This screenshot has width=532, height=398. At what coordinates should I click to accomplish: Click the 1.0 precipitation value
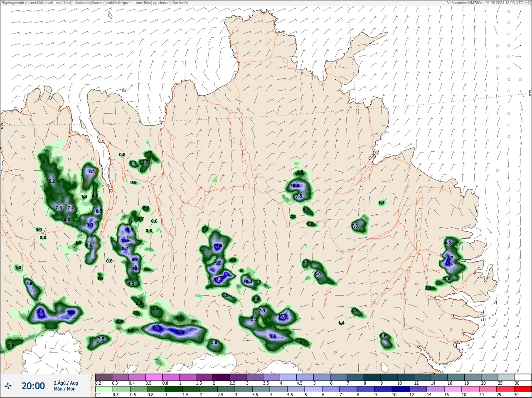click(18, 268)
